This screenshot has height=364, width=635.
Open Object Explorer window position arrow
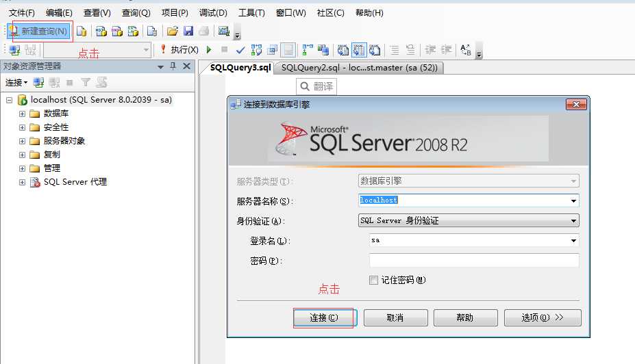click(161, 66)
